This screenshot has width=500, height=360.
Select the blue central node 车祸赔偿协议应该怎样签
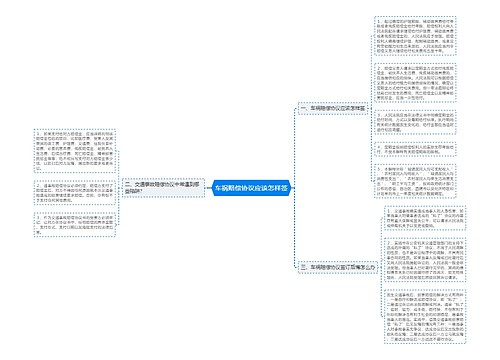click(251, 188)
